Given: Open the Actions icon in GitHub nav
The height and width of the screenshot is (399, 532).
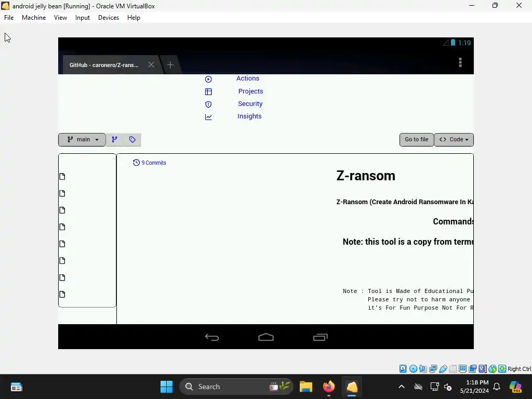Looking at the screenshot, I should (208, 79).
